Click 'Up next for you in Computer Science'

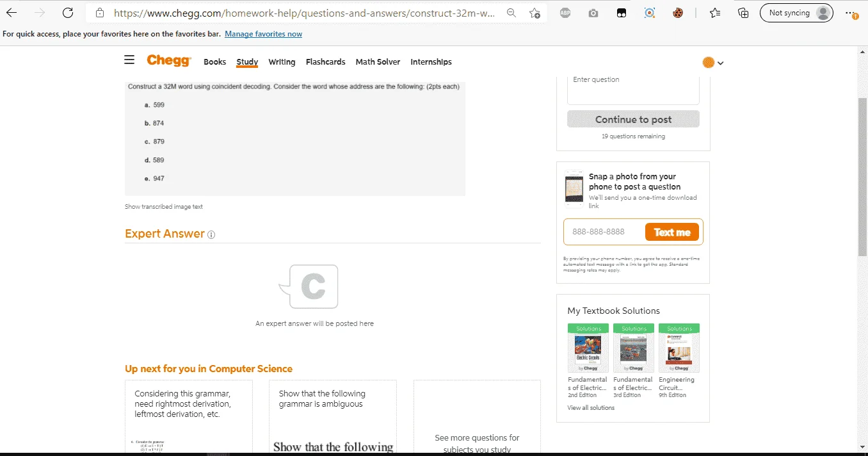pos(209,369)
